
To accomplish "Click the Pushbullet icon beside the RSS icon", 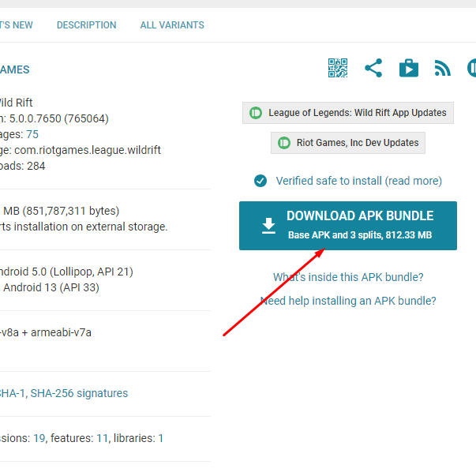I will pyautogui.click(x=471, y=69).
